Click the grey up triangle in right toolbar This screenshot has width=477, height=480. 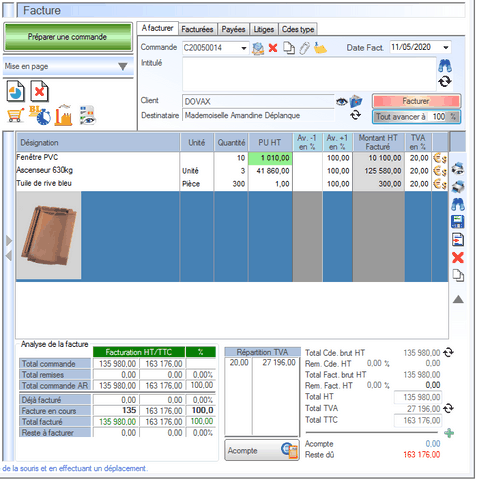[458, 299]
